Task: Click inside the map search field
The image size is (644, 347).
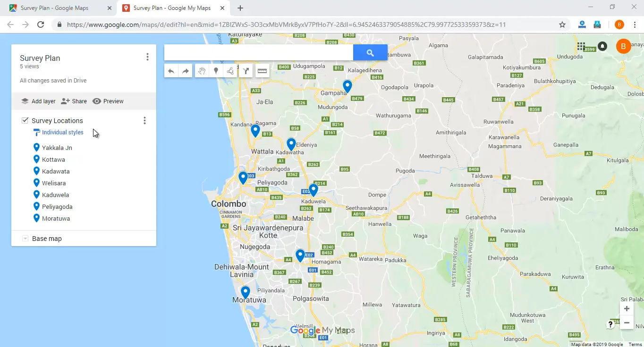Action: [259, 53]
